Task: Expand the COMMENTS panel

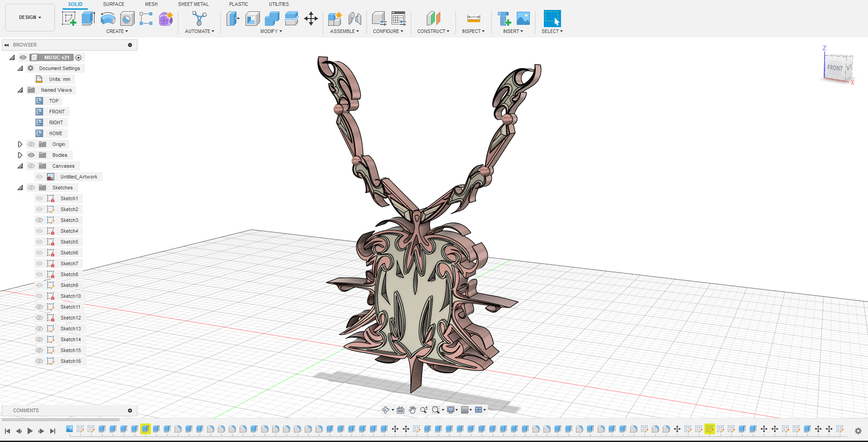Action: [130, 410]
